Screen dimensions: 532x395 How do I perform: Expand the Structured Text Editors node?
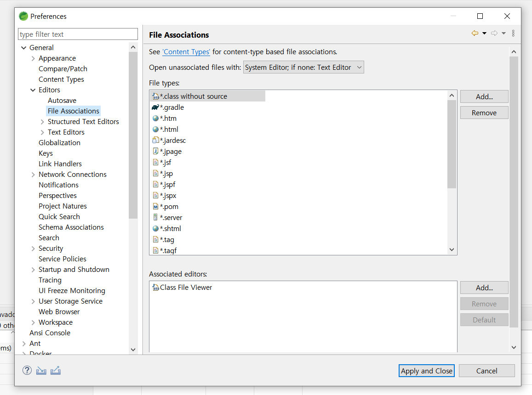point(42,122)
